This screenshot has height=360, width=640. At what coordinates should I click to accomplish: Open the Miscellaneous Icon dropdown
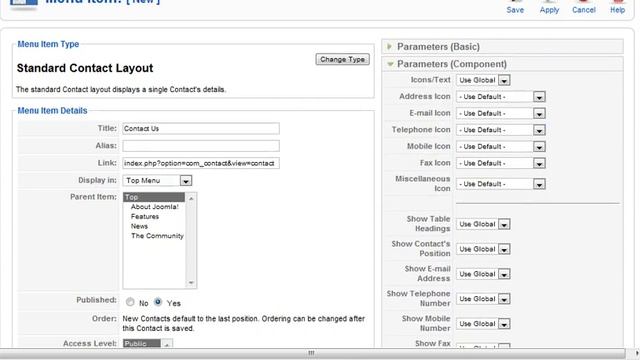pyautogui.click(x=501, y=184)
